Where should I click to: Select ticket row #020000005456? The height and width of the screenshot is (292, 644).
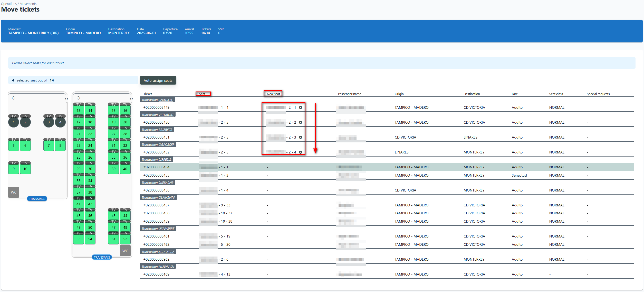[x=387, y=190]
